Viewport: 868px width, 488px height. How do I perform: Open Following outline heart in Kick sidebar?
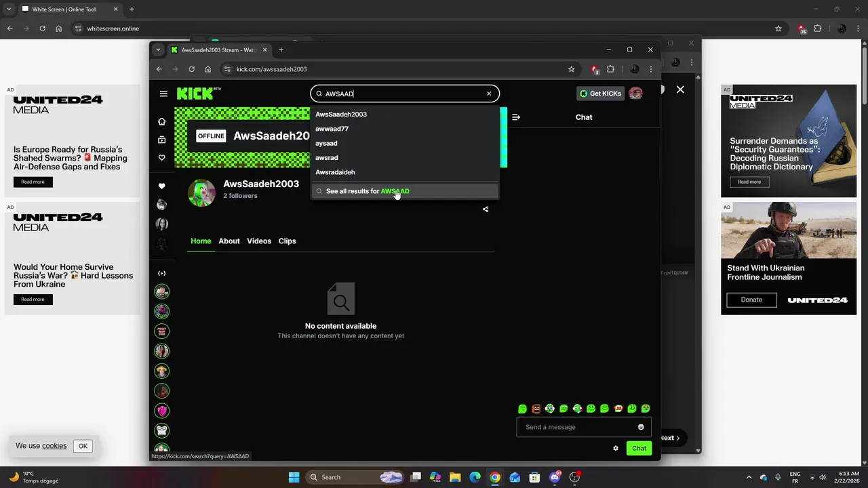(161, 158)
